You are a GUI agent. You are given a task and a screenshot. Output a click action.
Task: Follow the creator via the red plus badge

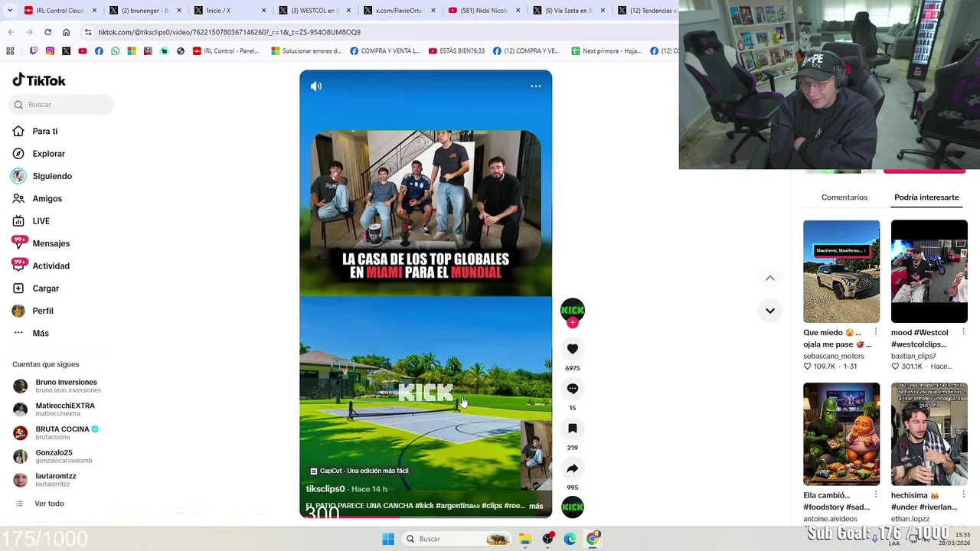(573, 323)
